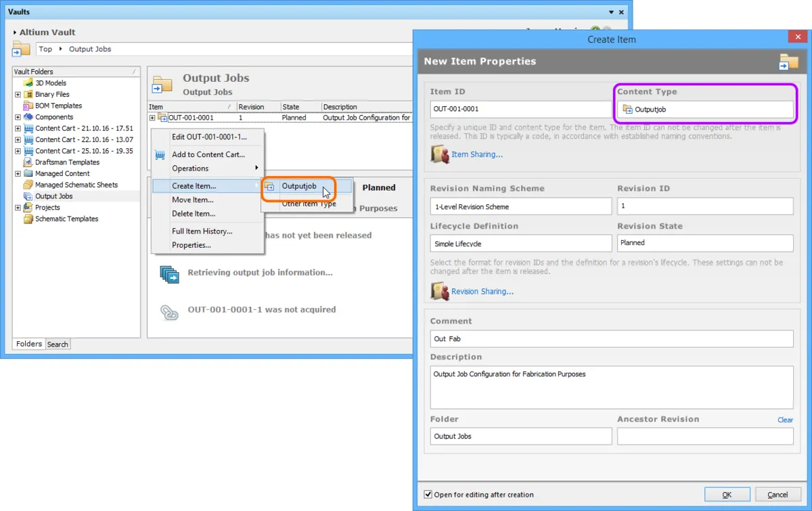Click the Lifecycle Definition field

(x=521, y=243)
